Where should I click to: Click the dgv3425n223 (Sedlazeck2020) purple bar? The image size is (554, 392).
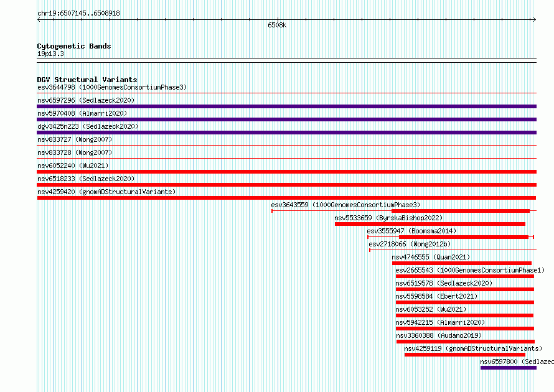[286, 133]
